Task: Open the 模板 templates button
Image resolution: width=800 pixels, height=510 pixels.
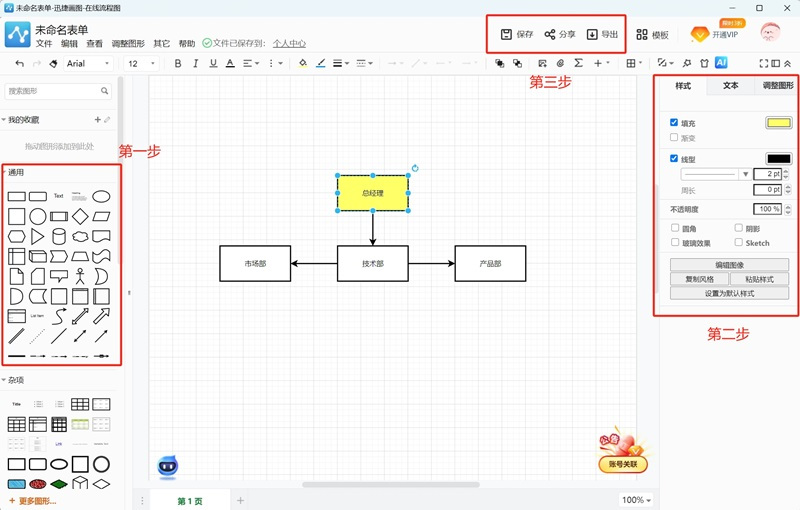Action: [x=653, y=35]
